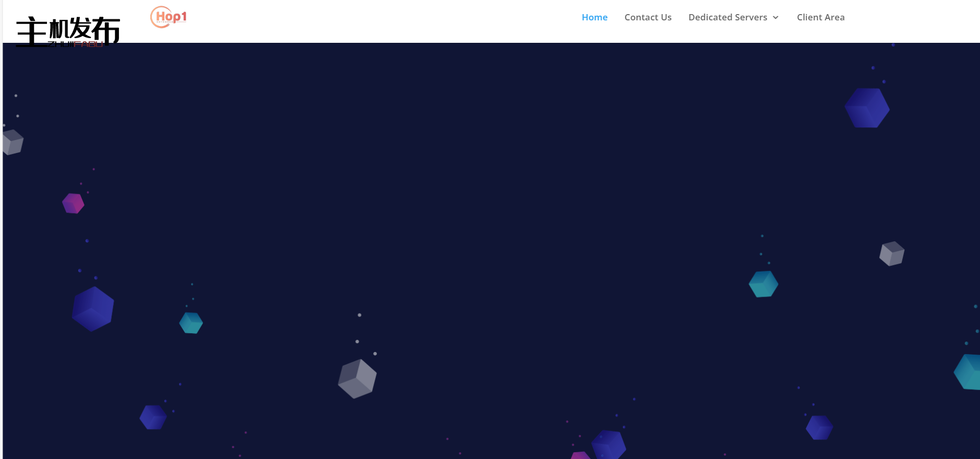Click the magenta cube on the left side
This screenshot has width=980, height=459.
(73, 204)
